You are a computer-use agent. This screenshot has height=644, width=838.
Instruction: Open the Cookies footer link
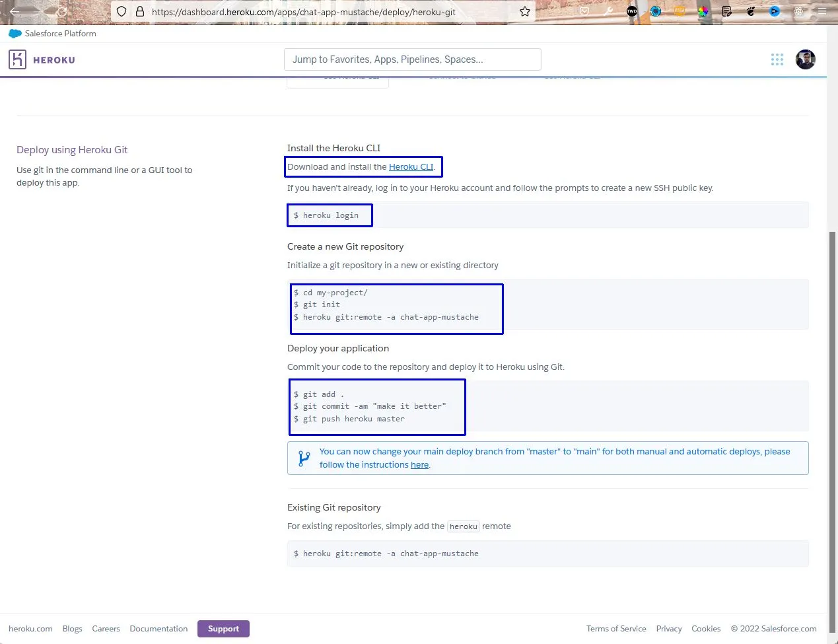[x=706, y=629]
